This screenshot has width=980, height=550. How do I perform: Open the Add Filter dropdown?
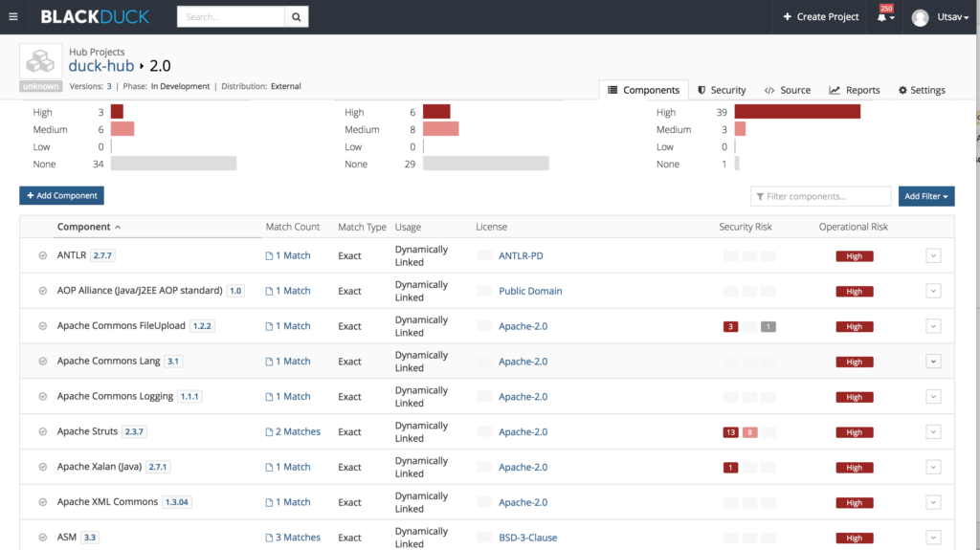[925, 196]
